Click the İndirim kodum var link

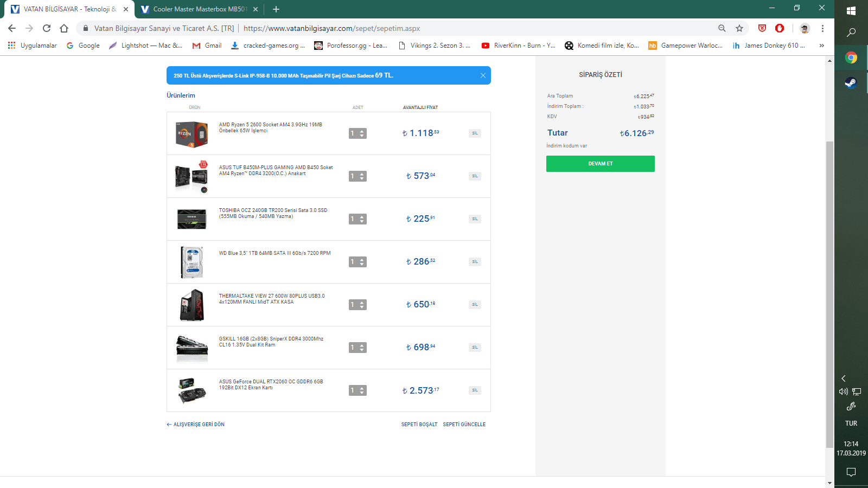[567, 146]
